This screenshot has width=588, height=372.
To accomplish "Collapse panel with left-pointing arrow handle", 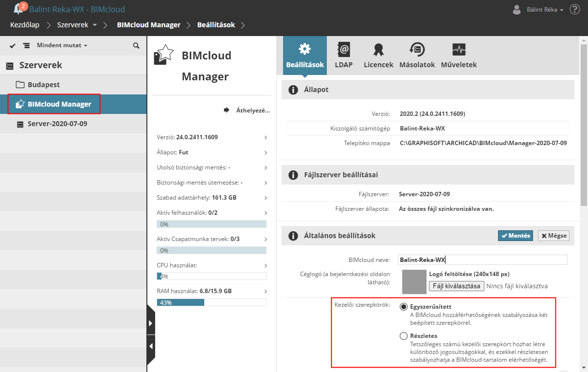I will (x=151, y=346).
